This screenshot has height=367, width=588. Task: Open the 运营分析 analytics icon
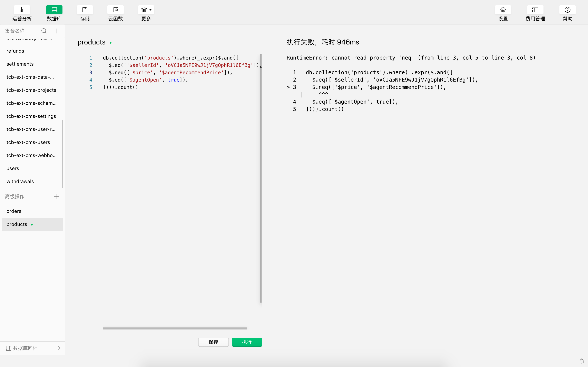tap(22, 10)
